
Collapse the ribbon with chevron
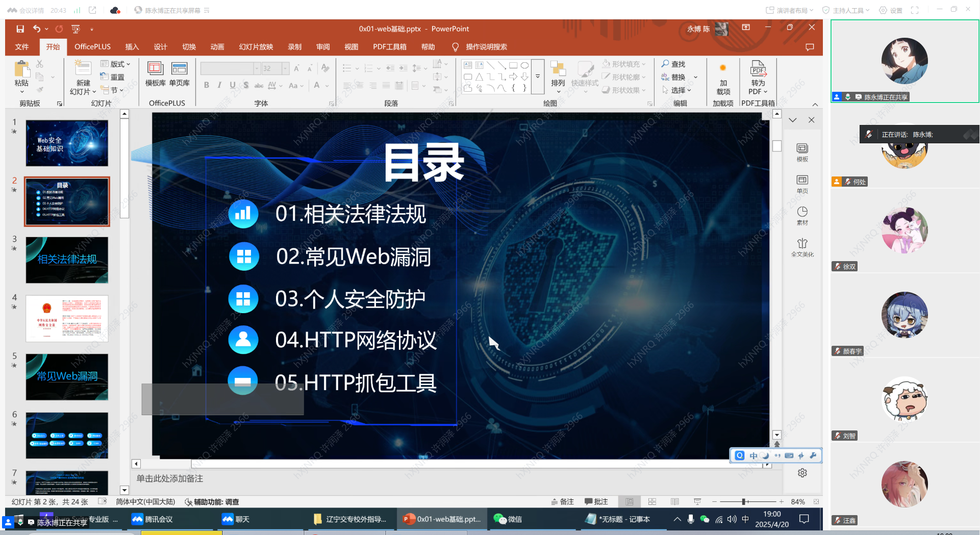(815, 104)
